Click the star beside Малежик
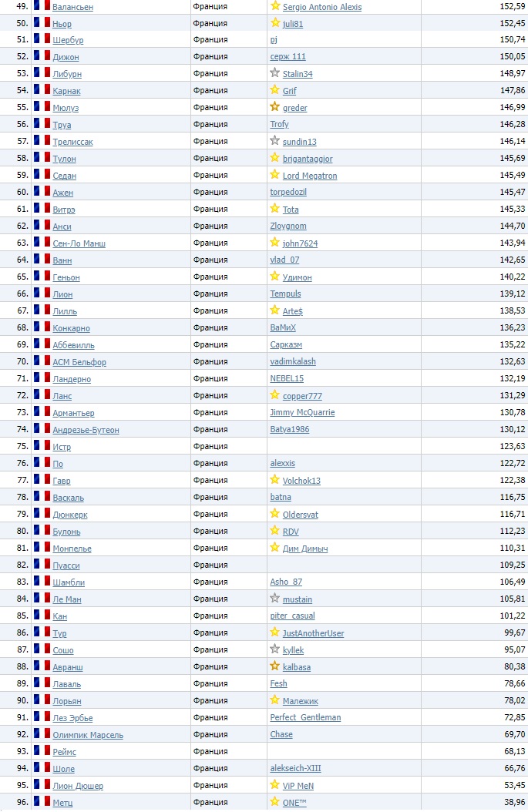This screenshot has height=812, width=528. (275, 700)
